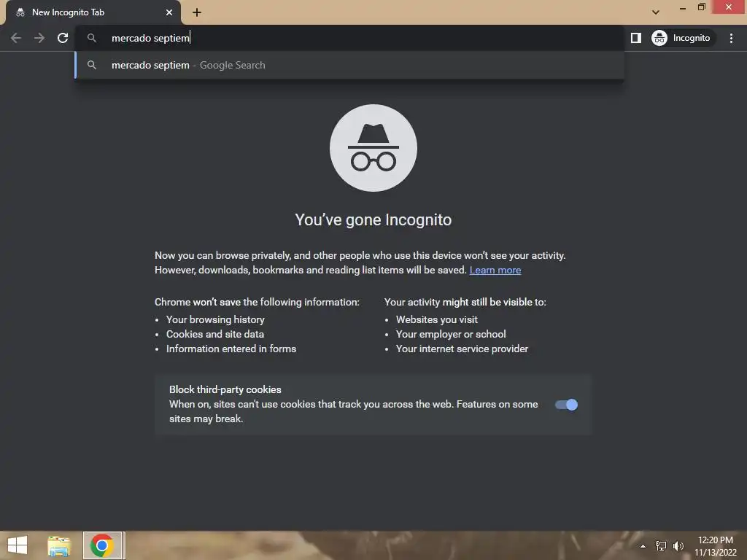Click the address bar search magnifier icon
The image size is (747, 560).
(x=92, y=38)
